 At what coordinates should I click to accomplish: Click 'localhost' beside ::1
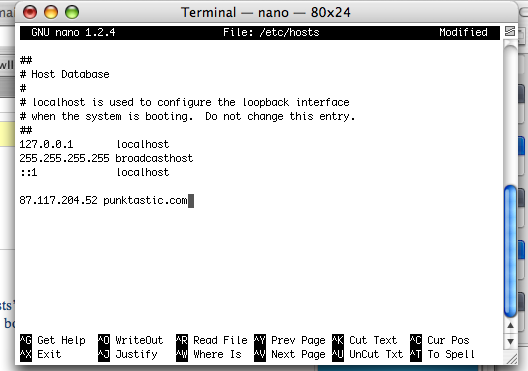[143, 172]
